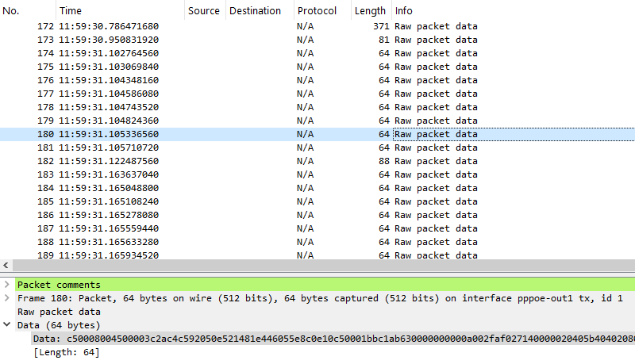The height and width of the screenshot is (364, 635).
Task: Select packet number 173
Action: (317, 40)
